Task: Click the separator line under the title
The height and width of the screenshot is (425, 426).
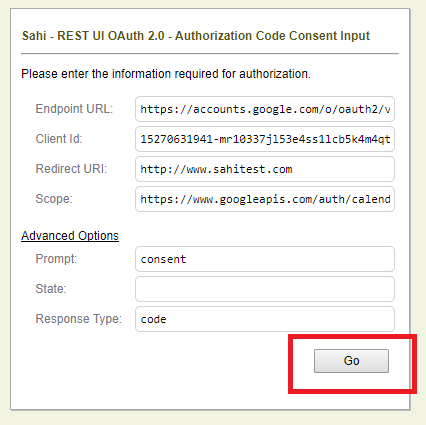Action: click(x=210, y=53)
